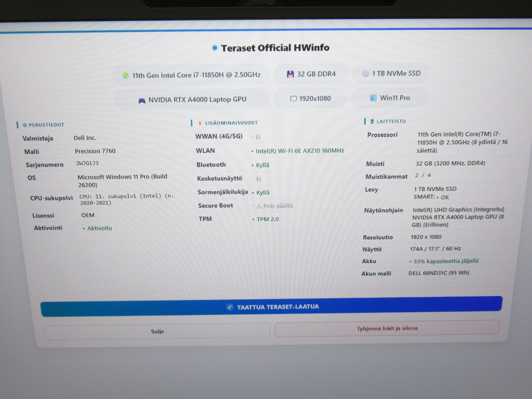Click the GPU gamepad icon
The width and height of the screenshot is (532, 399).
142,101
